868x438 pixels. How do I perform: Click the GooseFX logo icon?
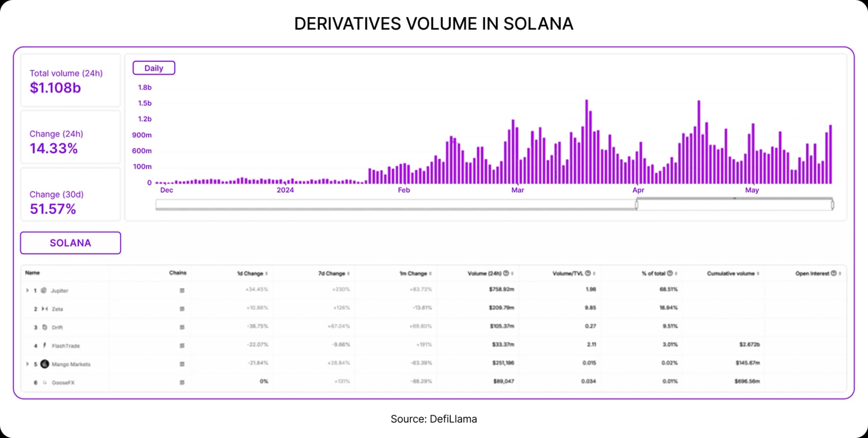[x=45, y=382]
